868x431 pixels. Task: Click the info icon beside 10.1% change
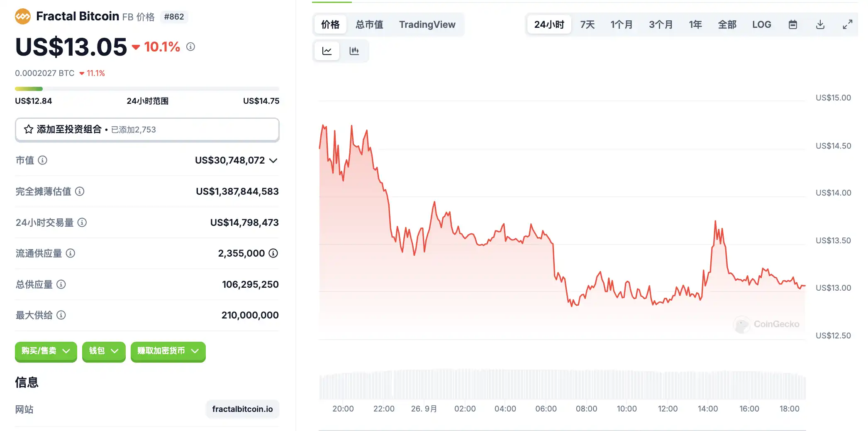190,47
